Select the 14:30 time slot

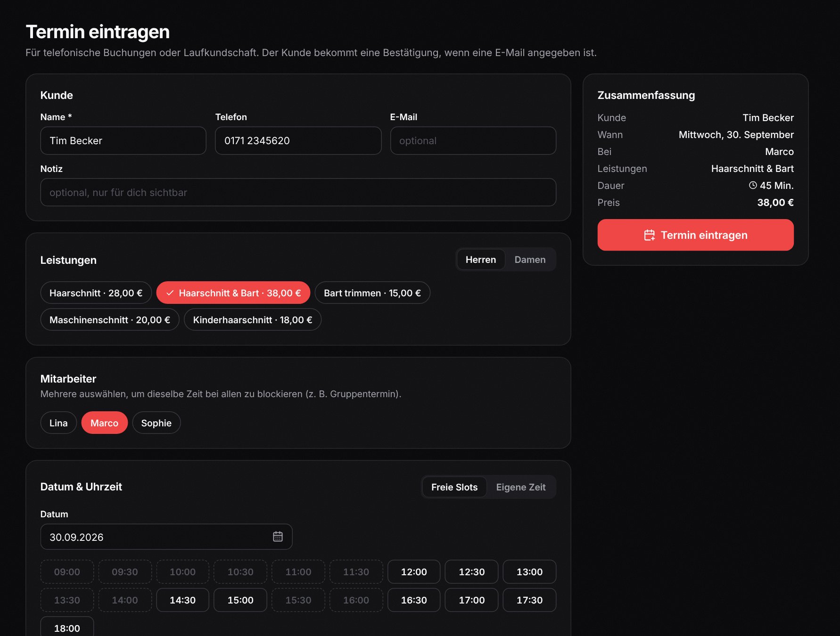tap(182, 600)
